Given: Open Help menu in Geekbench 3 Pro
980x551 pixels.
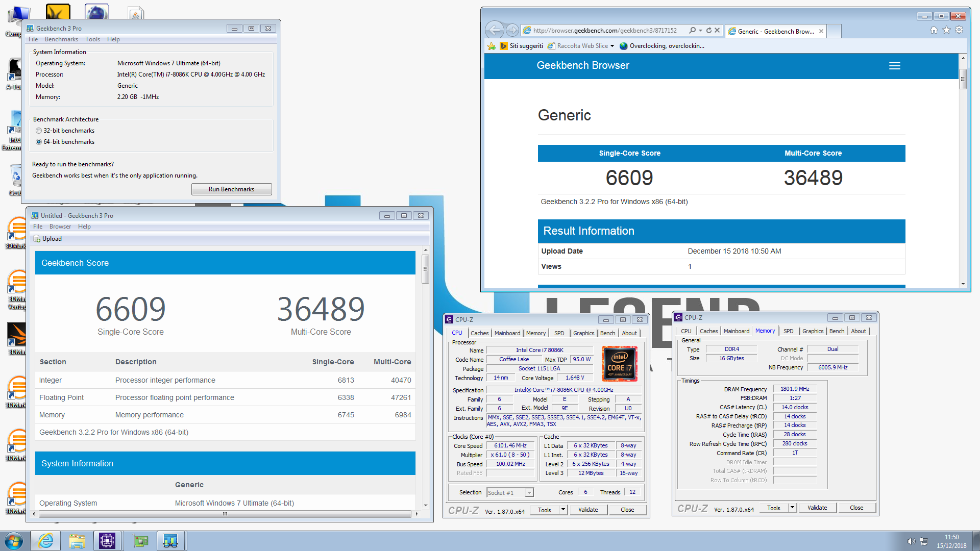Looking at the screenshot, I should coord(113,39).
